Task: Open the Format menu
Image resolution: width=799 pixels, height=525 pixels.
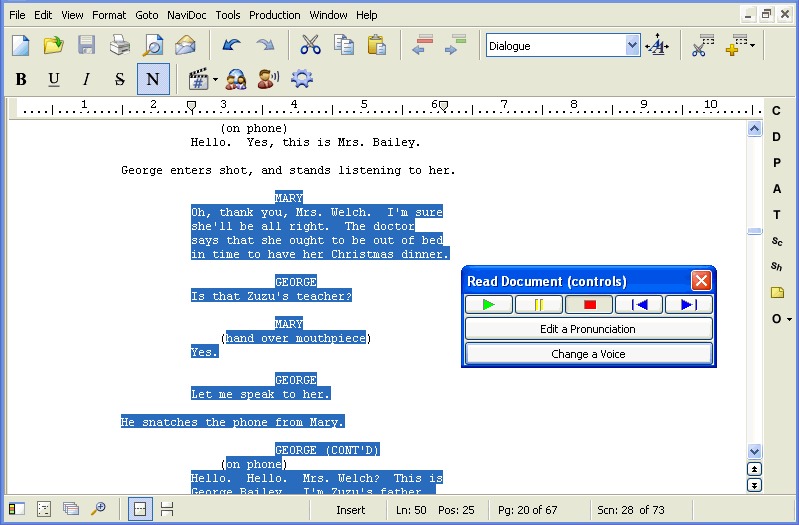Action: 109,15
